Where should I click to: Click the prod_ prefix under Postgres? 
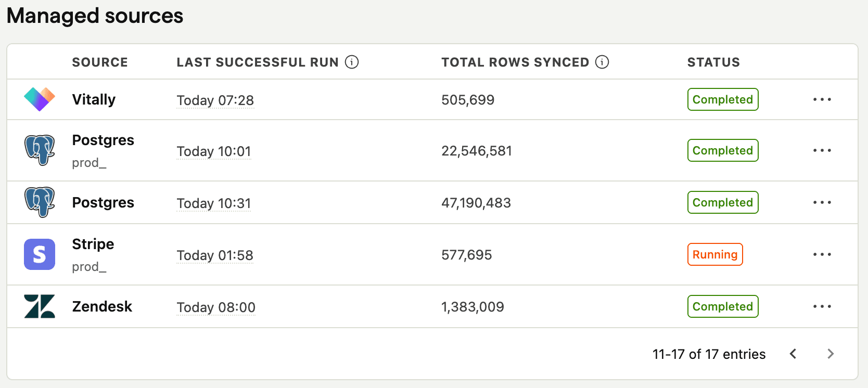pos(89,163)
